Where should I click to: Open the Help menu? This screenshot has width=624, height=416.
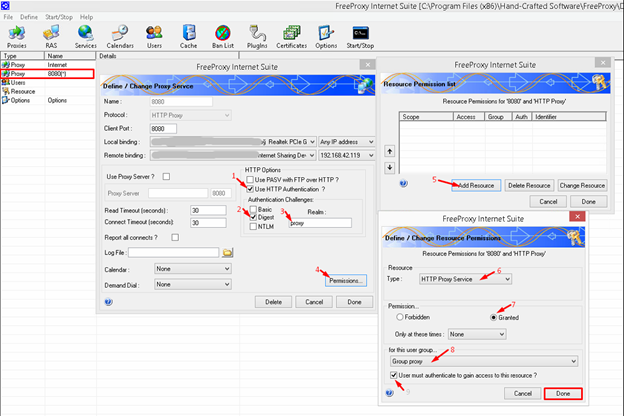tap(86, 17)
